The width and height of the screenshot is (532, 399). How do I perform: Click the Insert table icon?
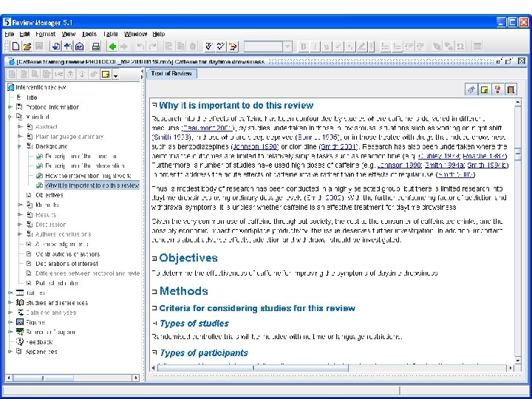point(477,47)
